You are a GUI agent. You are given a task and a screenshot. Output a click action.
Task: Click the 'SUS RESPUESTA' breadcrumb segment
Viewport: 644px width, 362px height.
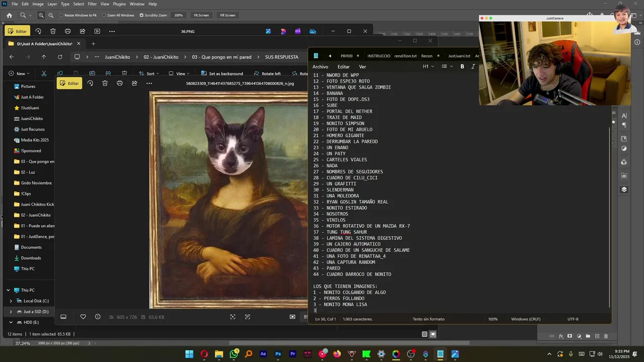pos(282,57)
